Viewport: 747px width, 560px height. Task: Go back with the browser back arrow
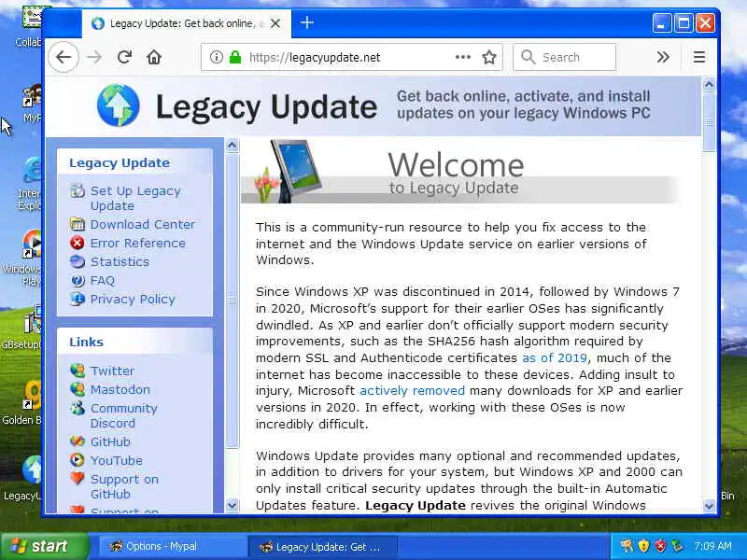[x=63, y=58]
